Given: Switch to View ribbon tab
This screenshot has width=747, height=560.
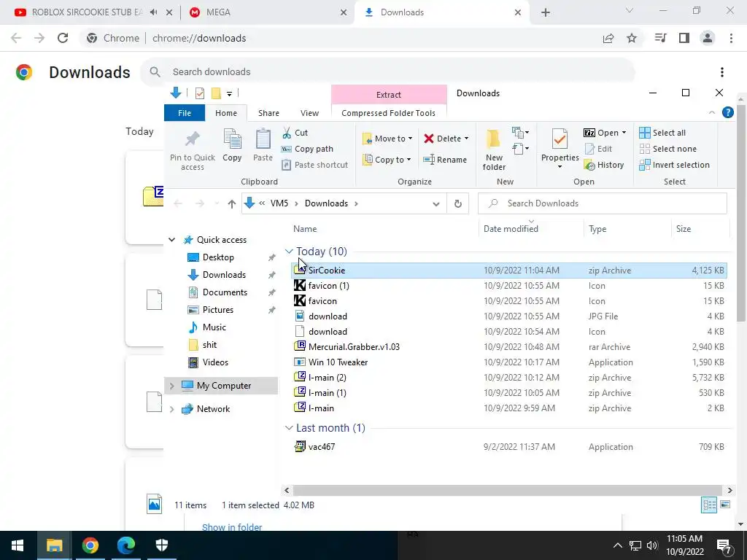Looking at the screenshot, I should tap(309, 113).
